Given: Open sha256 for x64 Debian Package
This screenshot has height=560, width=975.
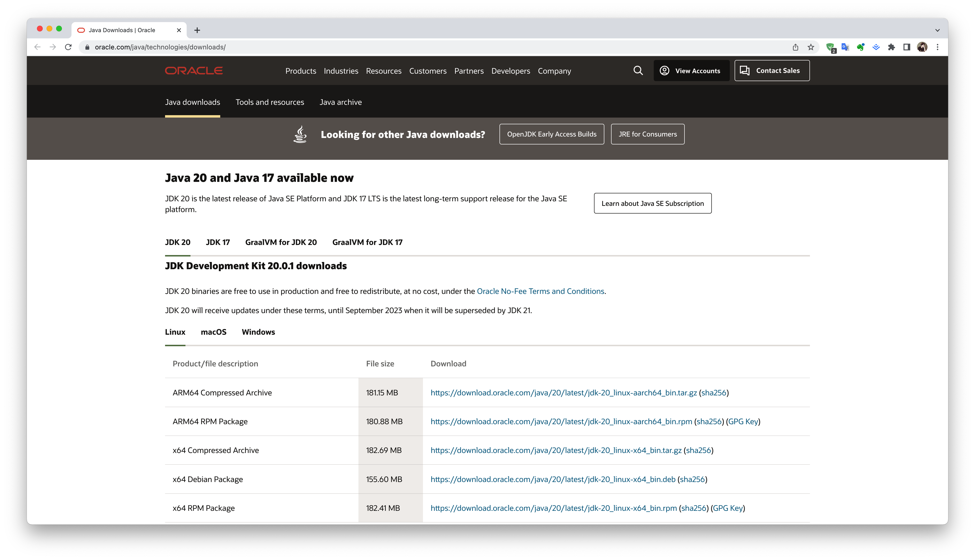Looking at the screenshot, I should coord(692,479).
